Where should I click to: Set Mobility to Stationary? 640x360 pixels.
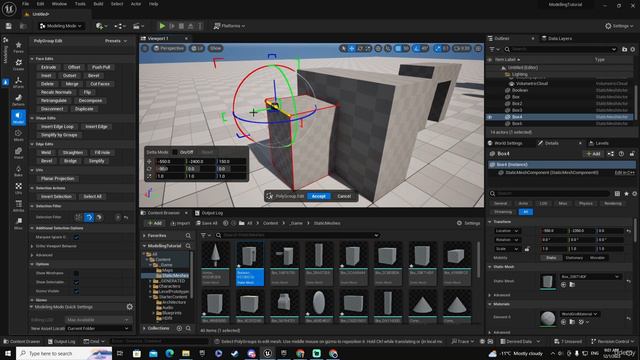point(574,258)
